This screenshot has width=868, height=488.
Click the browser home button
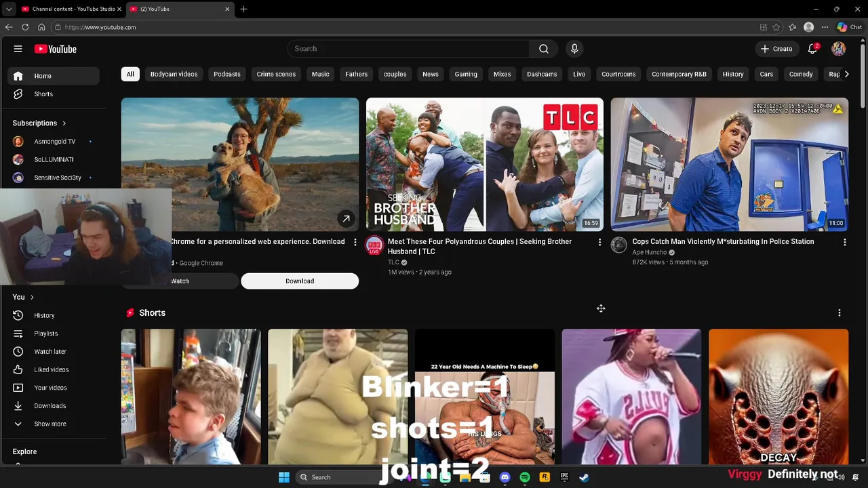click(41, 27)
